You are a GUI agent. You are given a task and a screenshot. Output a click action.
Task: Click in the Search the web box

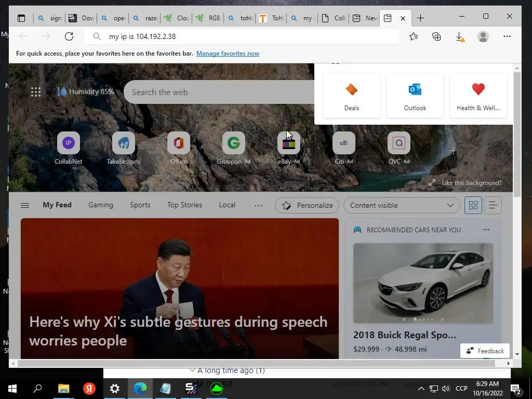coord(220,92)
